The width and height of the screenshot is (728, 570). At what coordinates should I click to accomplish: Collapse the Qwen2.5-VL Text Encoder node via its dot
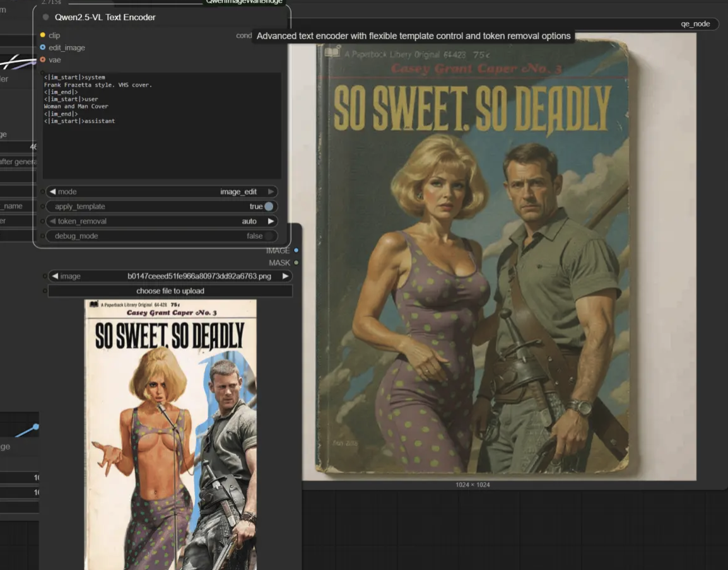tap(45, 17)
